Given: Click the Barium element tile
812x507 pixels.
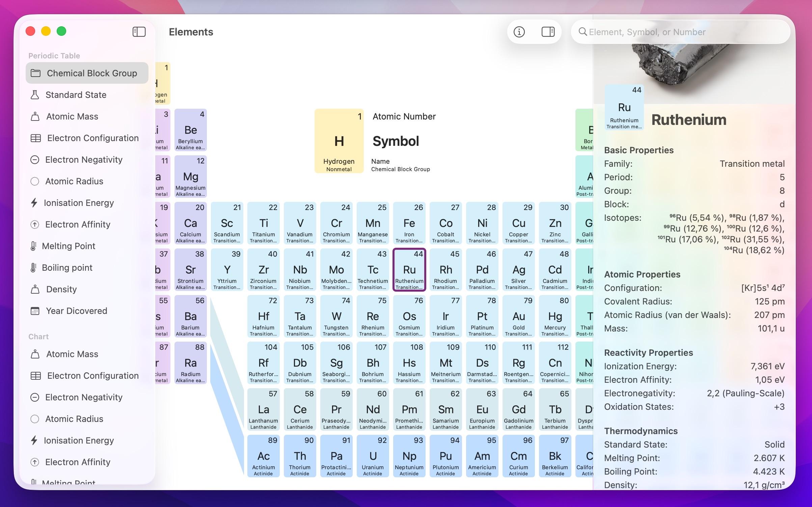Looking at the screenshot, I should [191, 316].
